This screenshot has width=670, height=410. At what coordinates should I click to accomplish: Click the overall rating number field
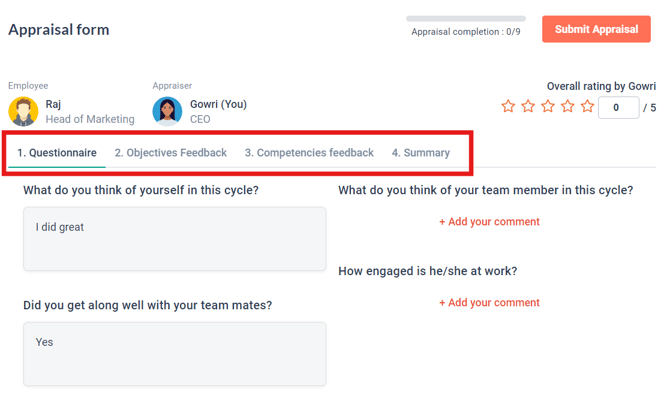click(617, 107)
